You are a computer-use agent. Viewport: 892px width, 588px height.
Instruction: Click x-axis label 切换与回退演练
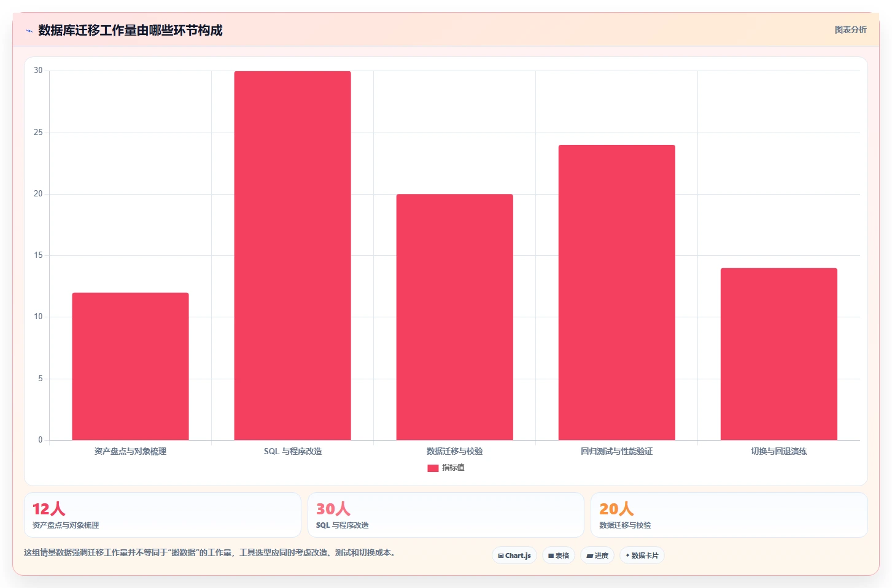(779, 451)
